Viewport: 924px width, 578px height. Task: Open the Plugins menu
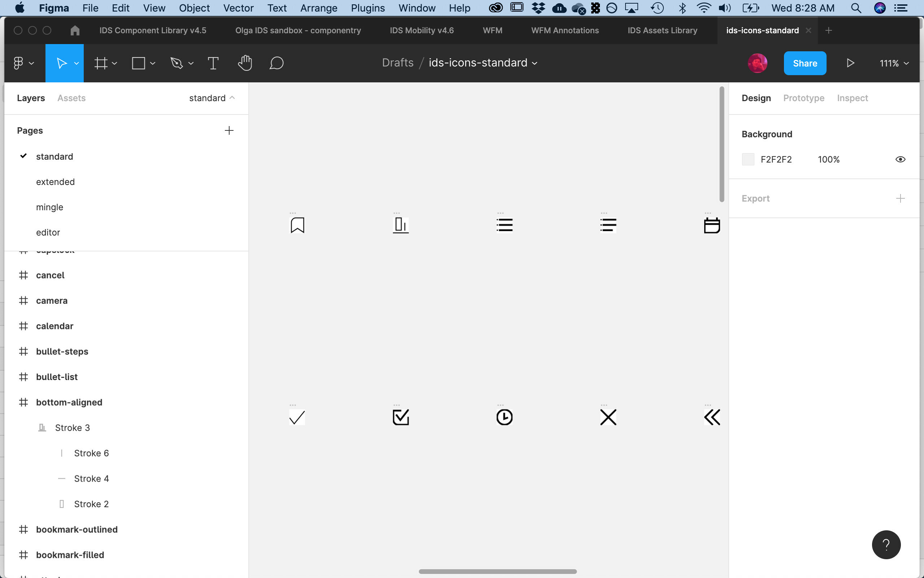pos(368,8)
